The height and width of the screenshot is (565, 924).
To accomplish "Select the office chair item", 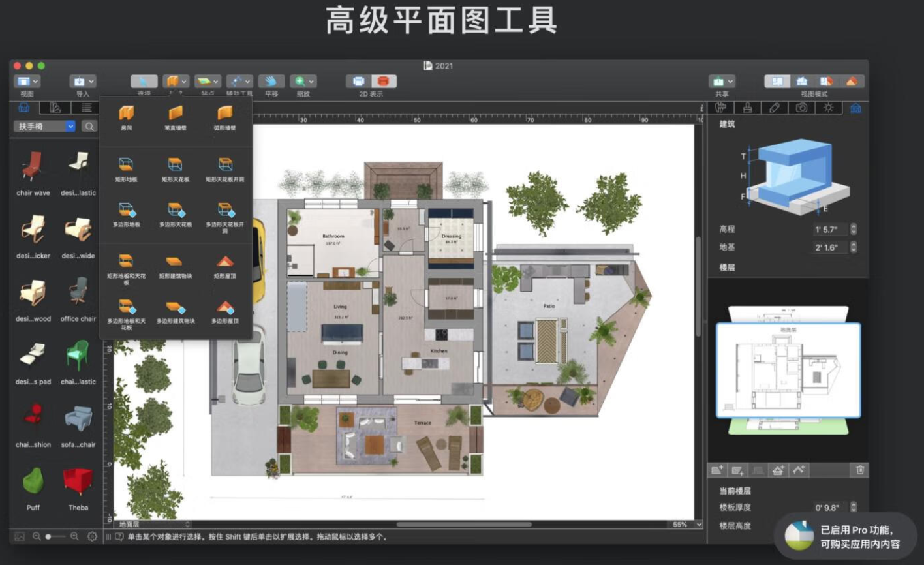I will pos(78,299).
